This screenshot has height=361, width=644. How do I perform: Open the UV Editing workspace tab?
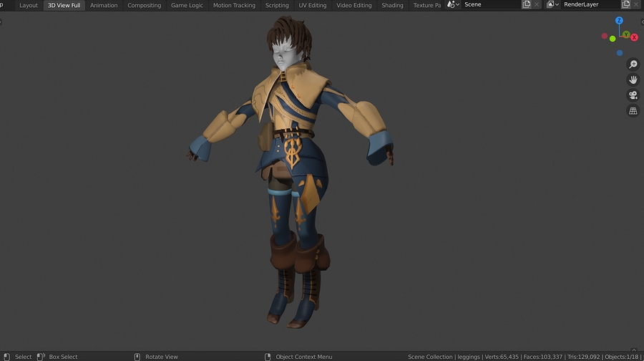312,5
